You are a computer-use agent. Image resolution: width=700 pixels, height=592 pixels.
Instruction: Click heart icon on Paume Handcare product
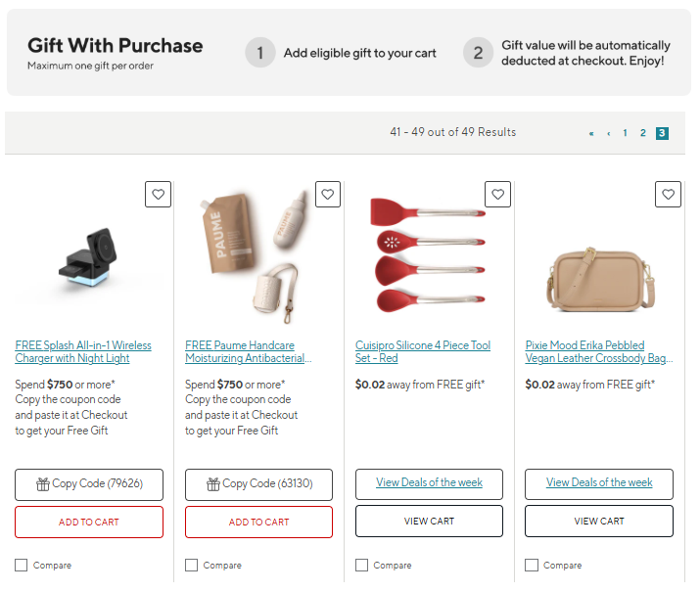pos(328,195)
